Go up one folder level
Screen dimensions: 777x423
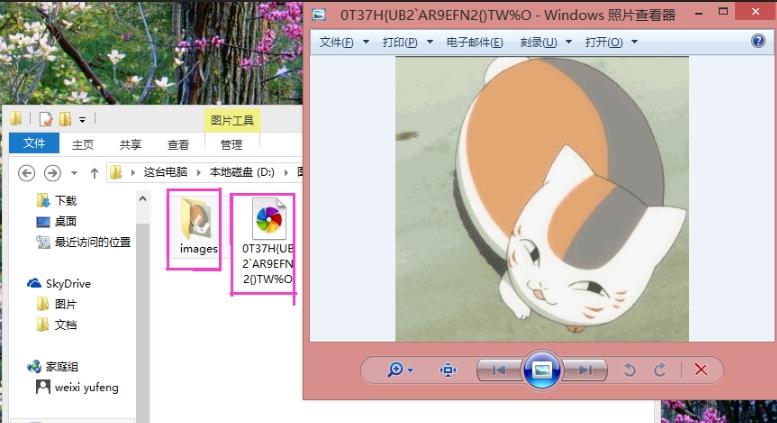[94, 173]
